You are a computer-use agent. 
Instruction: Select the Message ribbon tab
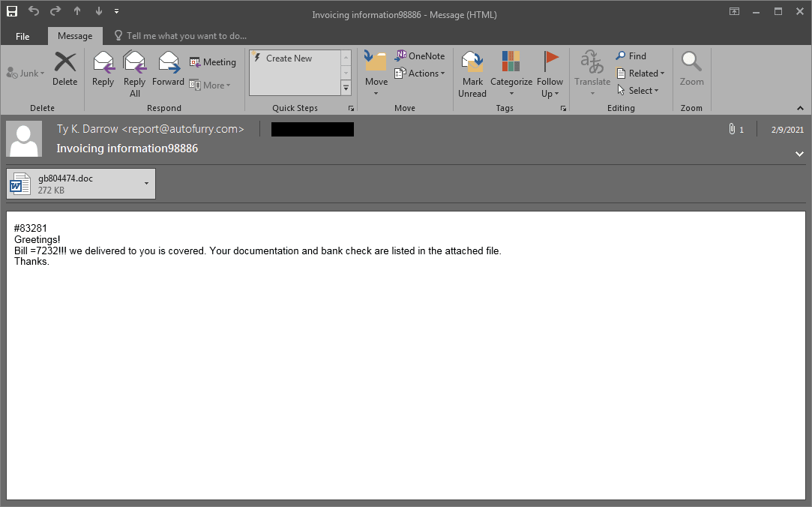(75, 36)
